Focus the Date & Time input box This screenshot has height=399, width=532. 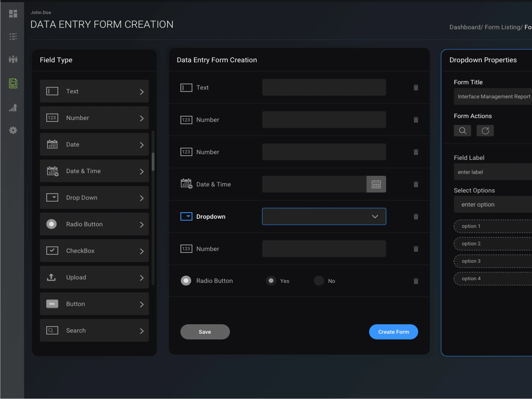(x=314, y=184)
